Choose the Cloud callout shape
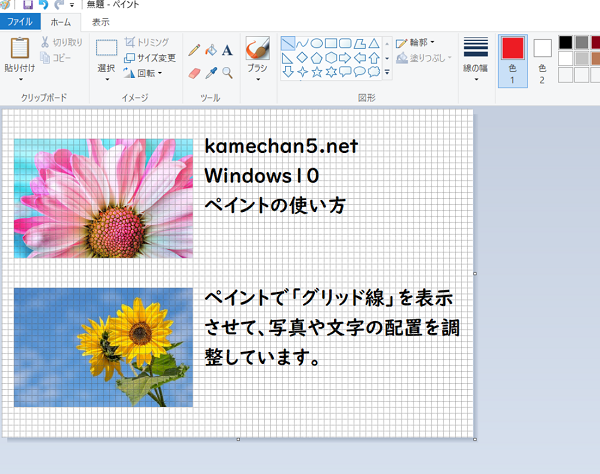The image size is (600, 474). pos(374,72)
